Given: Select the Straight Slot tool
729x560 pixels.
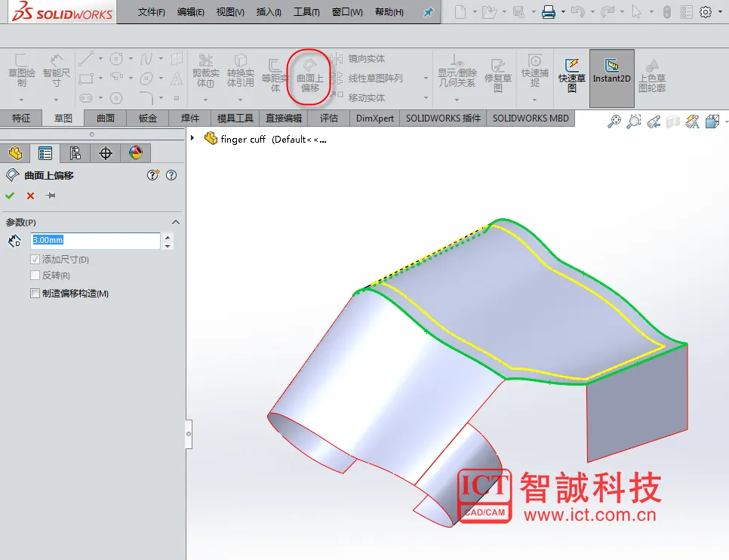Looking at the screenshot, I should click(x=86, y=98).
